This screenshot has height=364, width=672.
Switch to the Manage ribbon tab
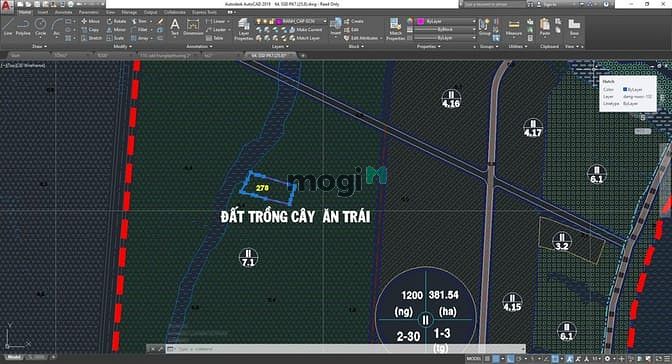[129, 12]
